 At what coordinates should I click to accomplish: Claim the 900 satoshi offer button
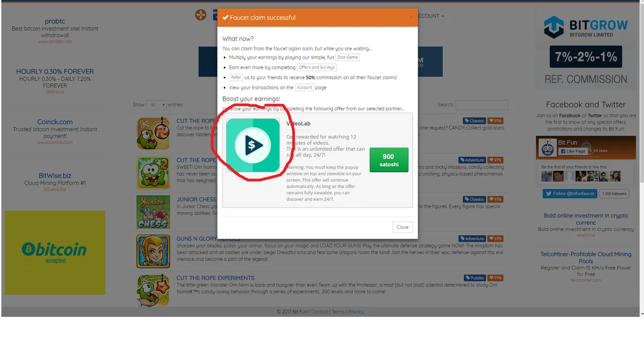pyautogui.click(x=389, y=160)
